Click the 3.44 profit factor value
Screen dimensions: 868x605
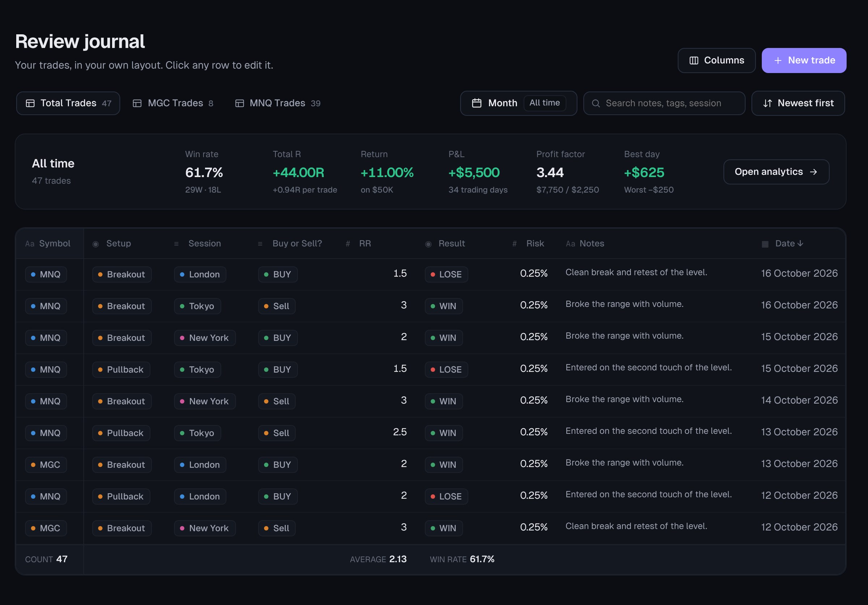550,173
